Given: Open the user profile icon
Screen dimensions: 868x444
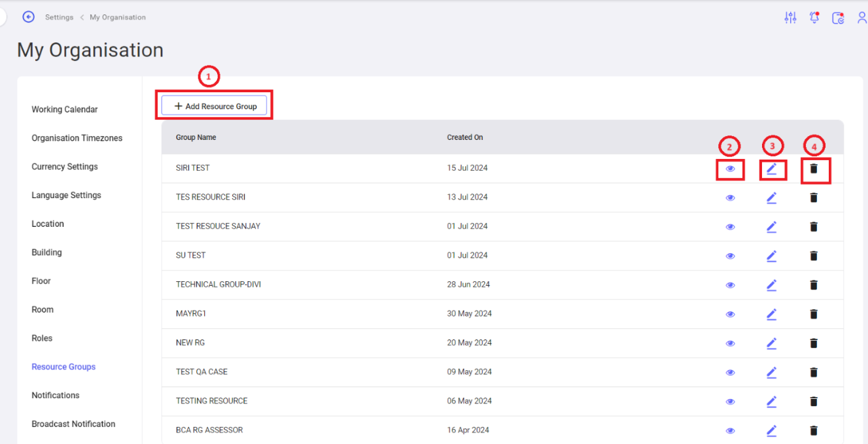Looking at the screenshot, I should point(861,18).
